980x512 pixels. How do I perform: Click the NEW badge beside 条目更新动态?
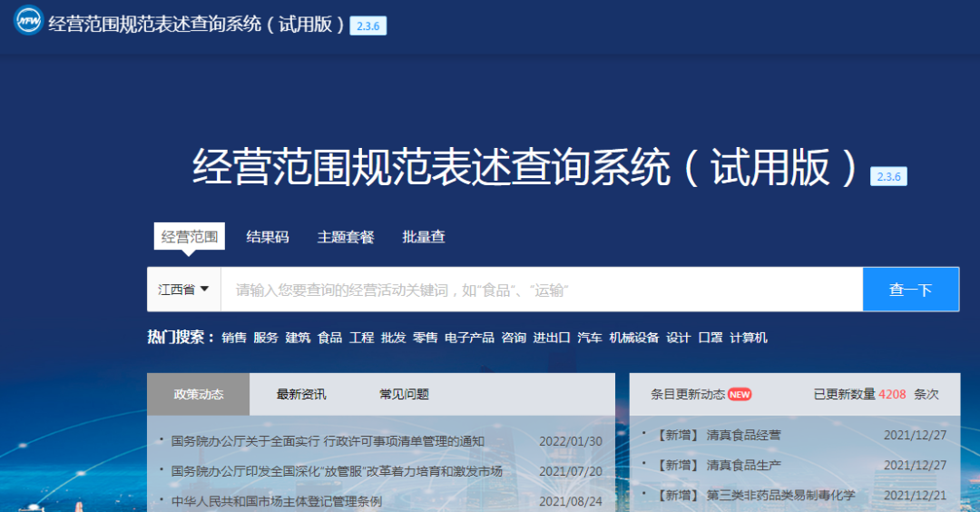[740, 394]
